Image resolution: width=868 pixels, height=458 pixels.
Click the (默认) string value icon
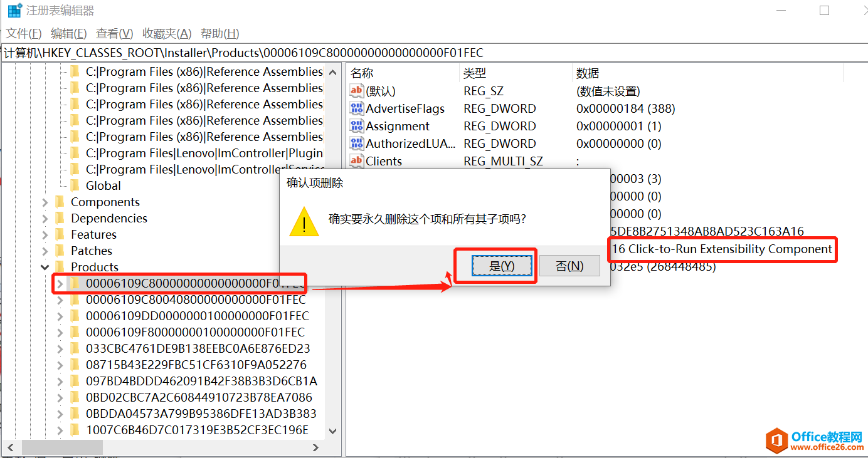coord(357,91)
